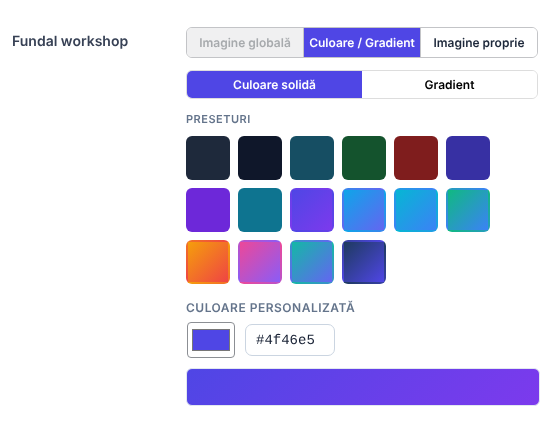The width and height of the screenshot is (560, 432).
Task: Pick the dark red preset swatch
Action: pos(416,158)
